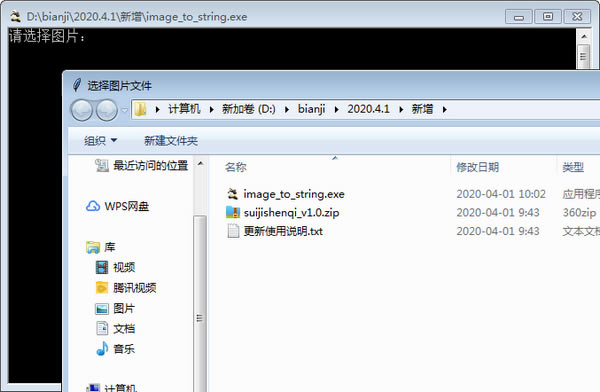Open the 腾讯视频 folder icon
This screenshot has height=392, width=600.
102,287
